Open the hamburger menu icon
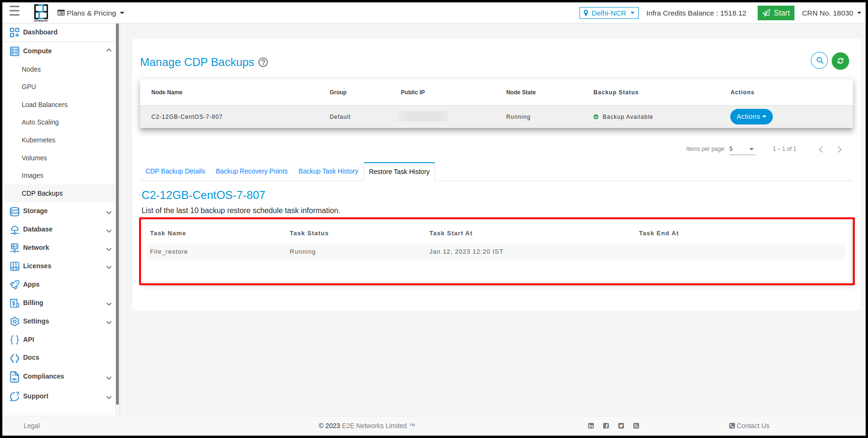Viewport: 868px width, 438px height. 15,11
